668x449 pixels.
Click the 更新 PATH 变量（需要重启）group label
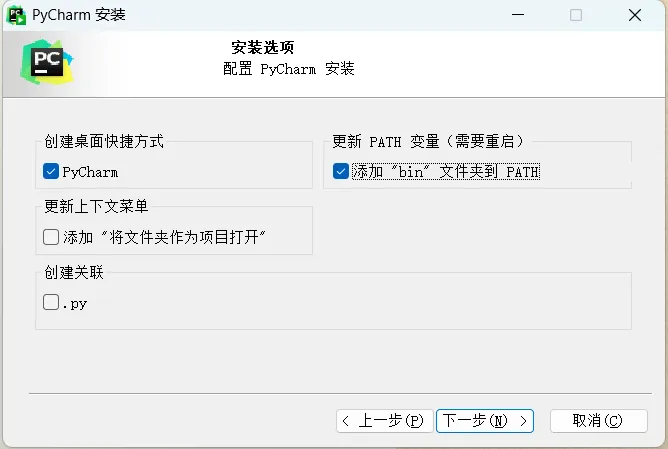[428, 142]
